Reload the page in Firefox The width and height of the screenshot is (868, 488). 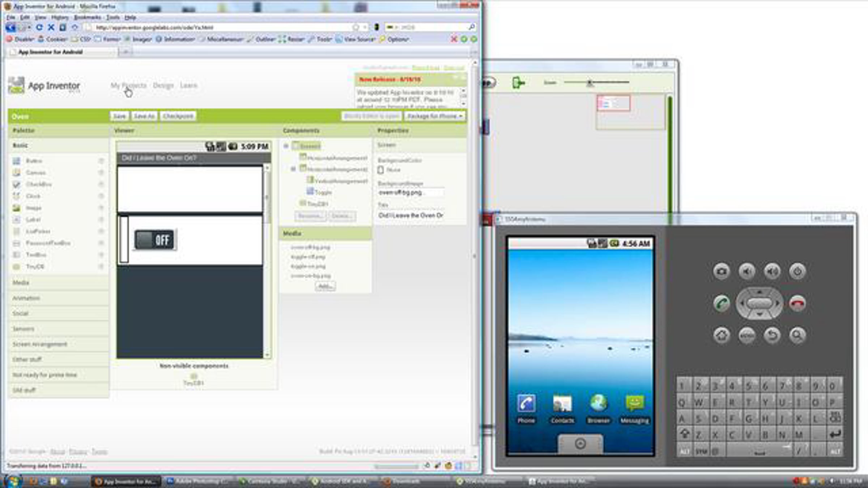point(39,27)
